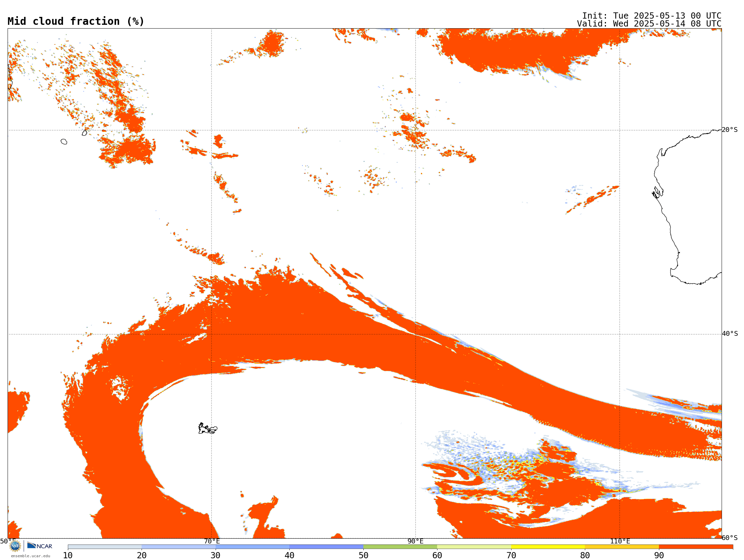Viewport: 744px width, 560px height.
Task: Click the 110°E longitude label
Action: point(620,541)
